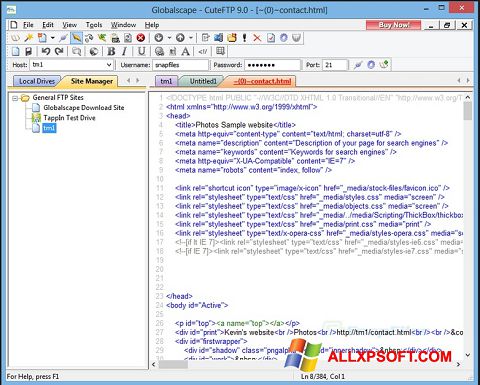
Task: Click the left pane tab scroll right arrow
Action: coord(137,80)
